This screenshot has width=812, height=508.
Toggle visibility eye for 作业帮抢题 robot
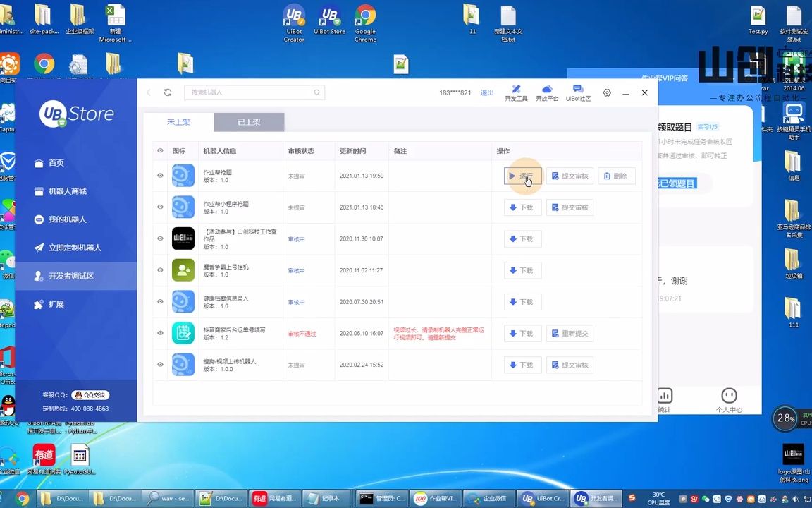(160, 176)
